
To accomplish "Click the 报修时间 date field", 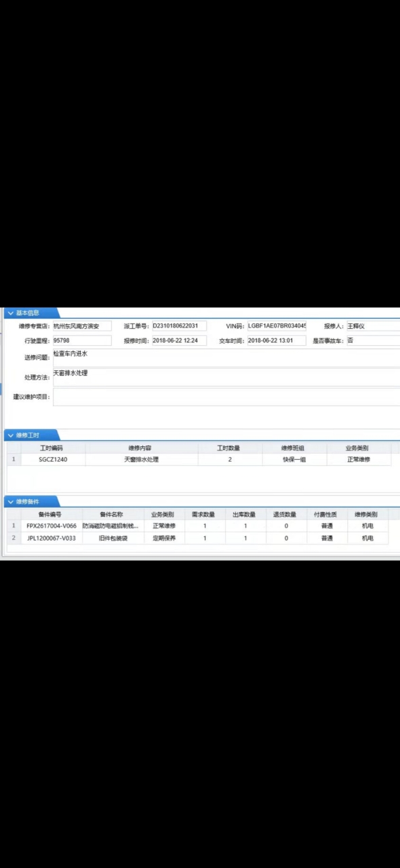I will coord(179,340).
